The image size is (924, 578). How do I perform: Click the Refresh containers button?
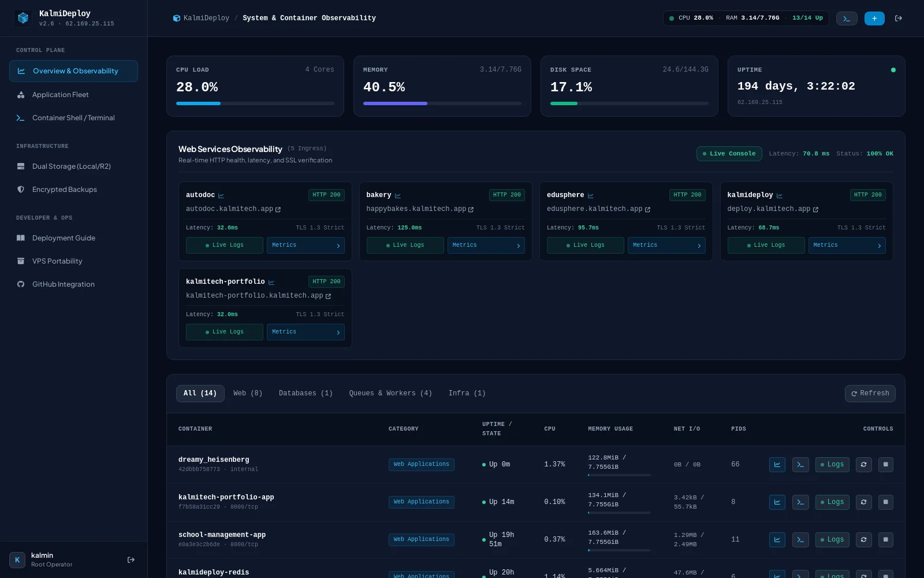coord(870,394)
